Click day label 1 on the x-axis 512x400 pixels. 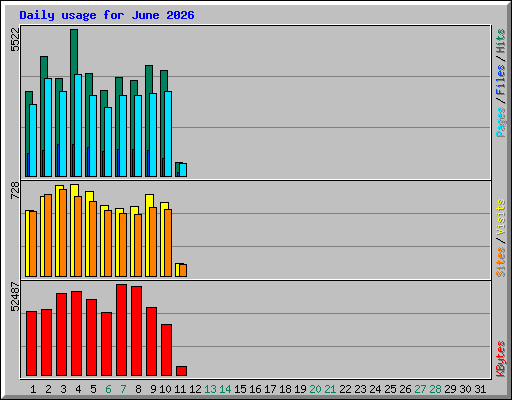click(33, 389)
